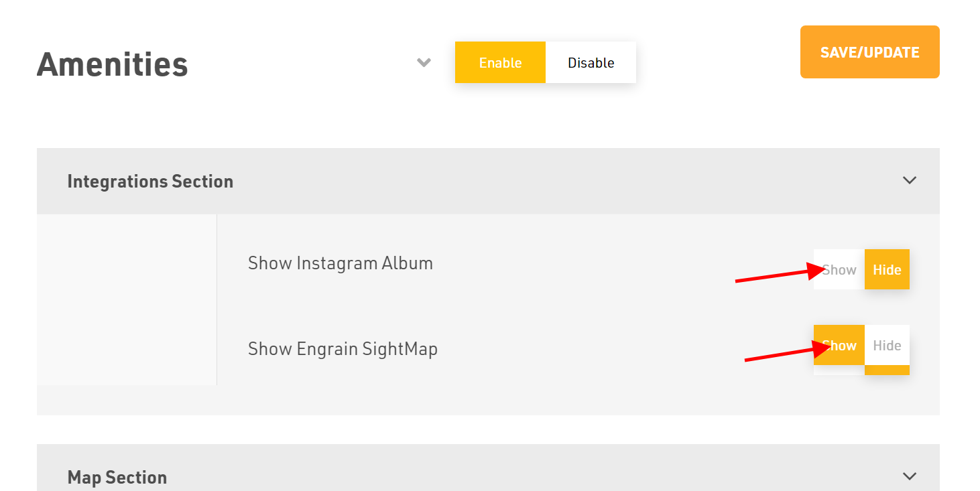The image size is (980, 491).
Task: Select Hide for Engrain SightMap
Action: pyautogui.click(x=887, y=346)
